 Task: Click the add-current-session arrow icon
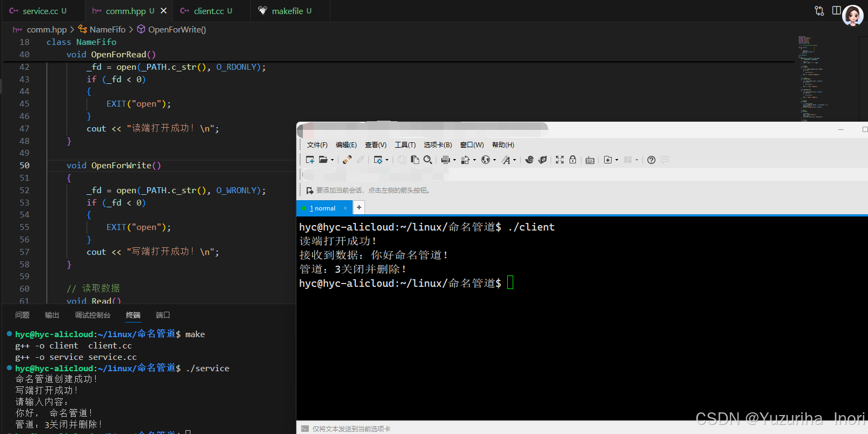(x=310, y=190)
